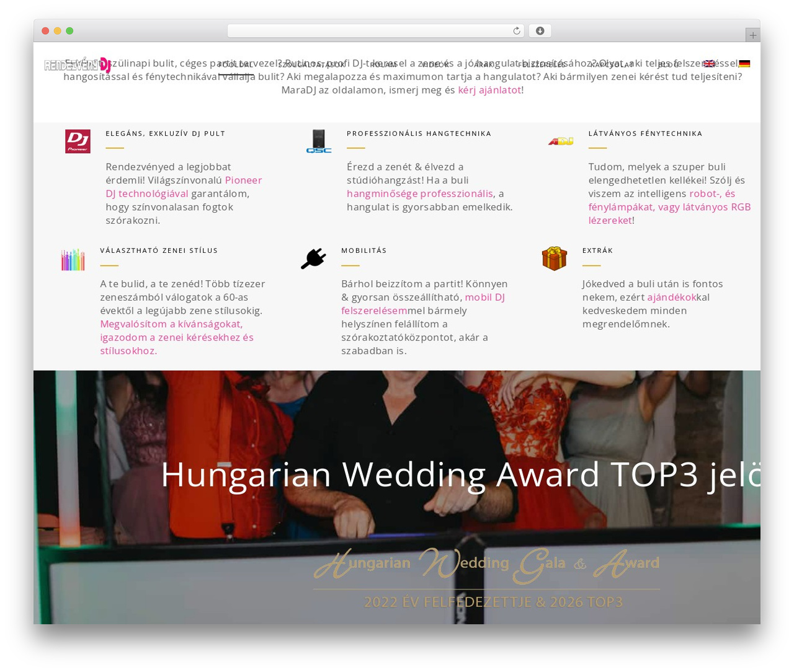Open the KAPCSOLAT menu item
This screenshot has height=672, width=794.
pyautogui.click(x=612, y=64)
